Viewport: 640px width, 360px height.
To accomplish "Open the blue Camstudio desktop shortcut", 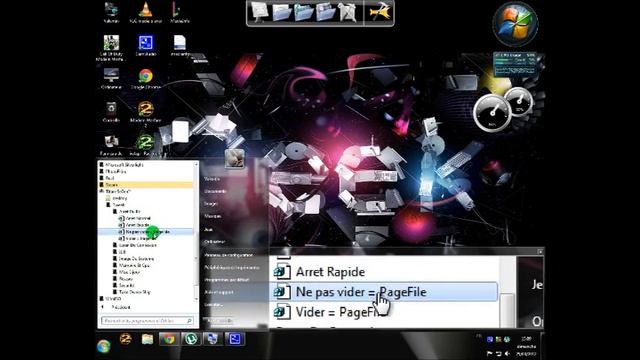I will [x=145, y=45].
